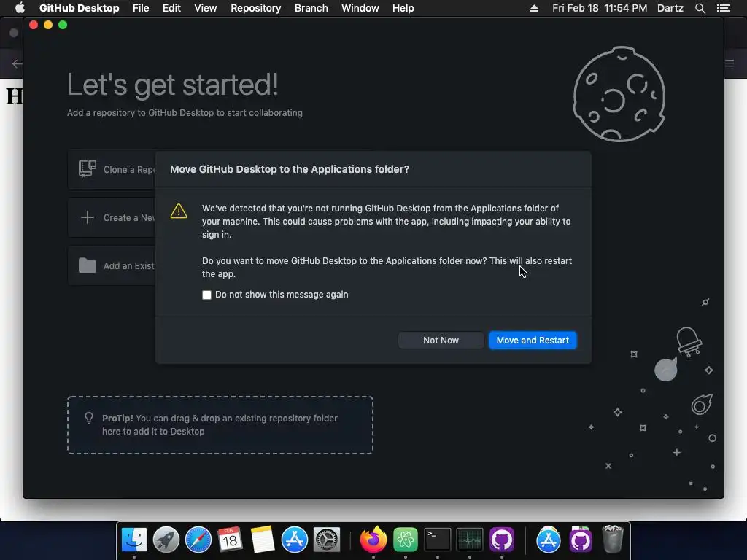Click the plus icon for Create a New
The width and height of the screenshot is (747, 560).
[x=88, y=217]
